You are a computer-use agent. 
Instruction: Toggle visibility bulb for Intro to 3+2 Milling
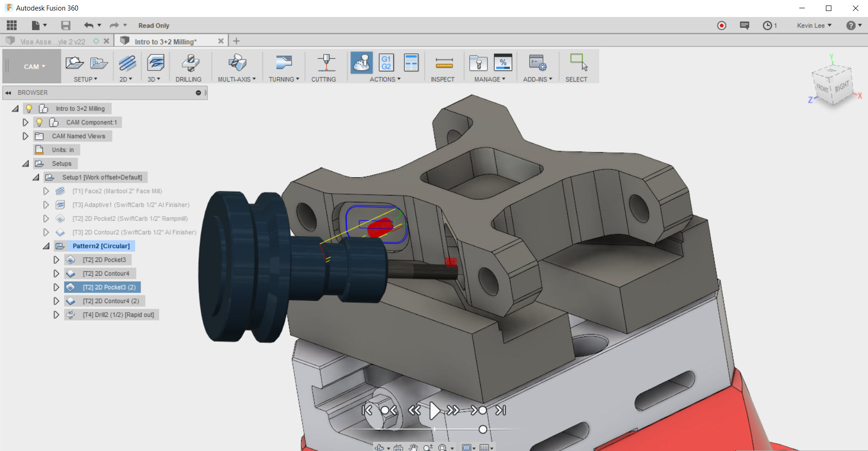click(29, 109)
